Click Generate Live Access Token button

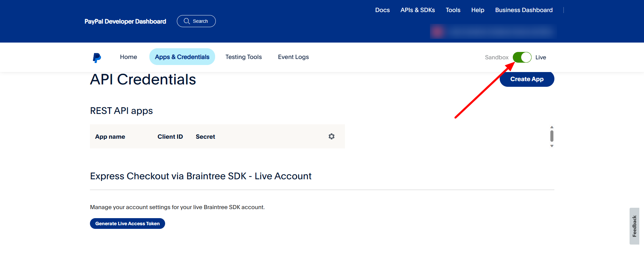pyautogui.click(x=128, y=224)
